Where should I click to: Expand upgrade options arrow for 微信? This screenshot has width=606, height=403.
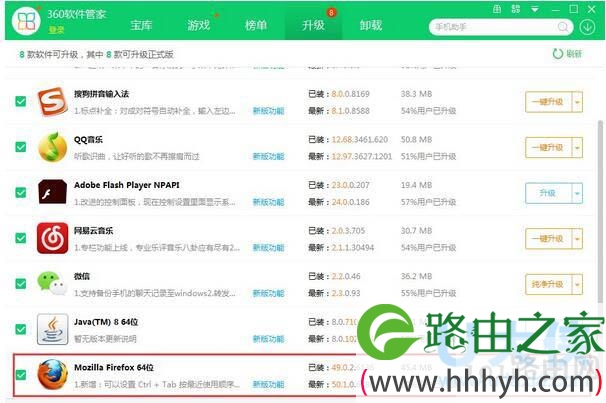577,284
